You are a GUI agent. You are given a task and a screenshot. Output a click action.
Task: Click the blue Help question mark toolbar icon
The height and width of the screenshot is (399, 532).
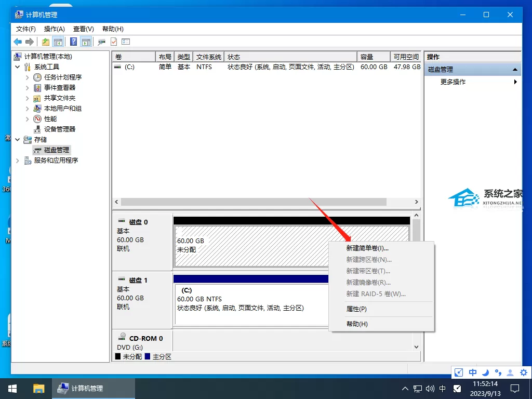click(73, 42)
